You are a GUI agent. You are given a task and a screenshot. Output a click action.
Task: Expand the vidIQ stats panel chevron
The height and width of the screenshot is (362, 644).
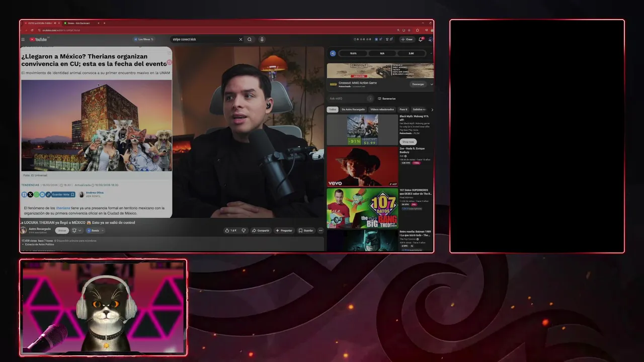pos(431,53)
